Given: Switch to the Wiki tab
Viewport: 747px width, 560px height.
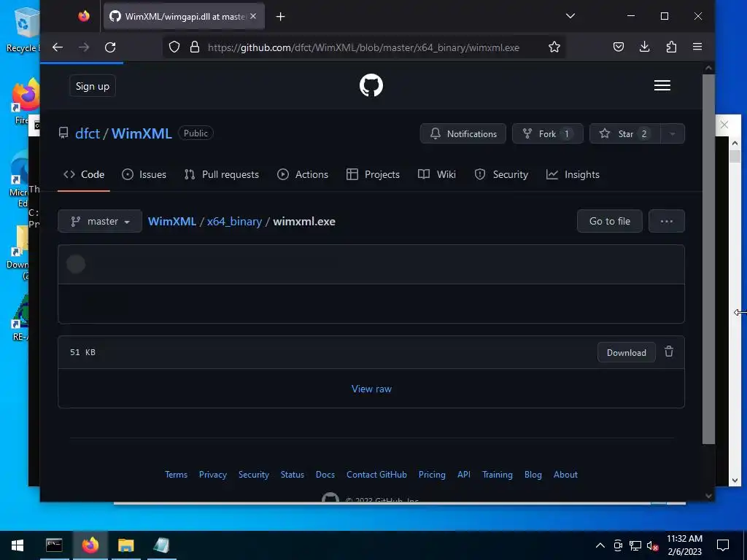Looking at the screenshot, I should [437, 175].
